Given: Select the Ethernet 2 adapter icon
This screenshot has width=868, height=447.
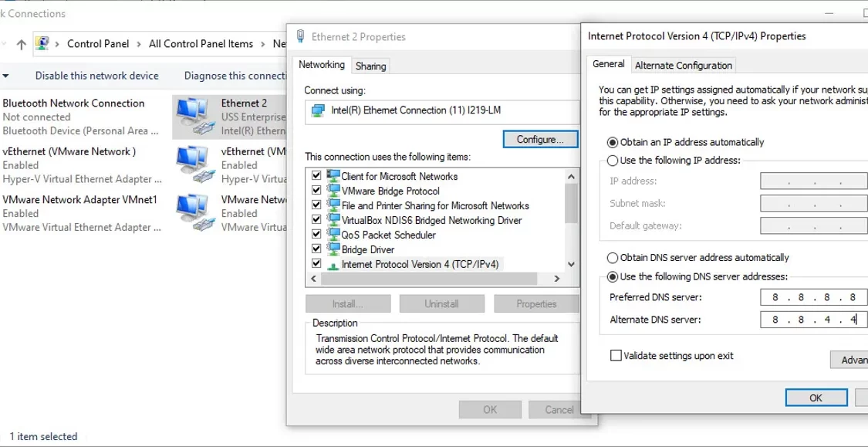Looking at the screenshot, I should (194, 117).
